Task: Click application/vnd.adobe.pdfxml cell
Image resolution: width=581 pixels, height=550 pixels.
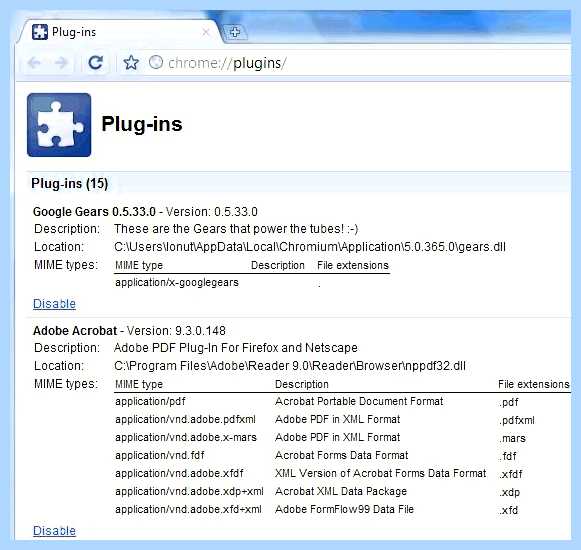Action: point(185,419)
